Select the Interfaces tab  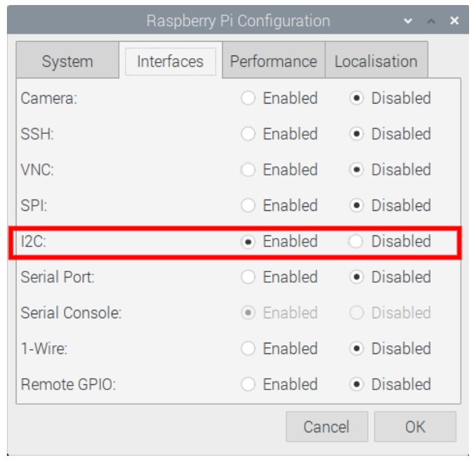point(170,60)
